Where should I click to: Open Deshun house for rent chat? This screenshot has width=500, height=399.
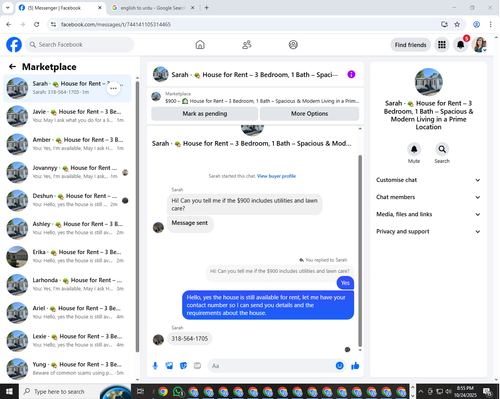point(67,200)
